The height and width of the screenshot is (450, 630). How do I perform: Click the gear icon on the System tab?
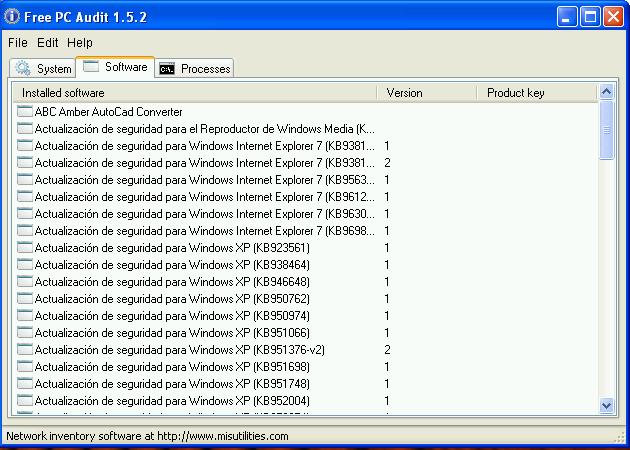coord(23,68)
